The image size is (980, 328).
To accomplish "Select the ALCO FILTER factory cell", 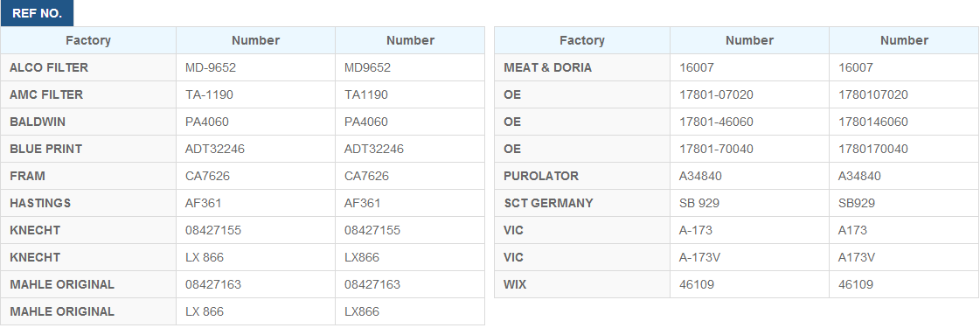I will click(88, 67).
